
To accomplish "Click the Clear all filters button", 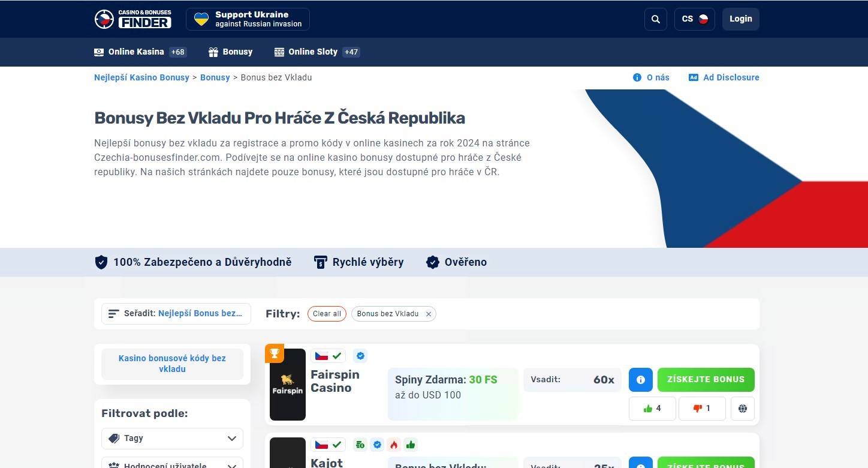I will 327,314.
